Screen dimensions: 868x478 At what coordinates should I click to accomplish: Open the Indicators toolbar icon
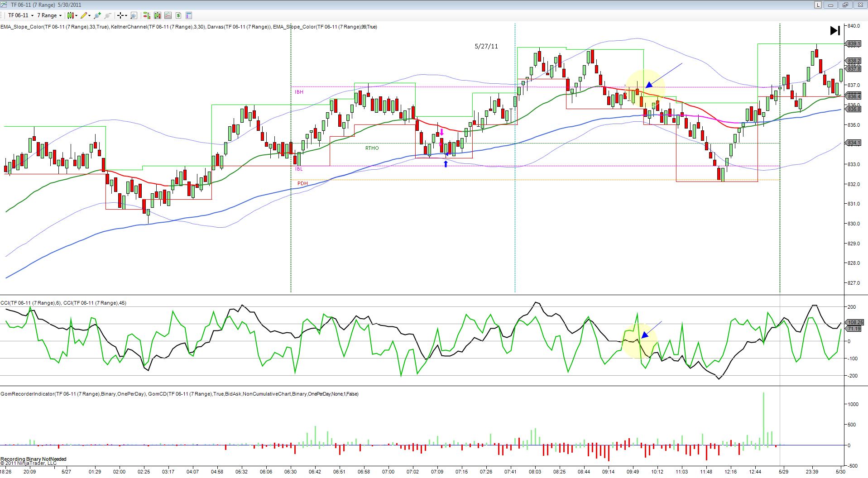tap(158, 15)
